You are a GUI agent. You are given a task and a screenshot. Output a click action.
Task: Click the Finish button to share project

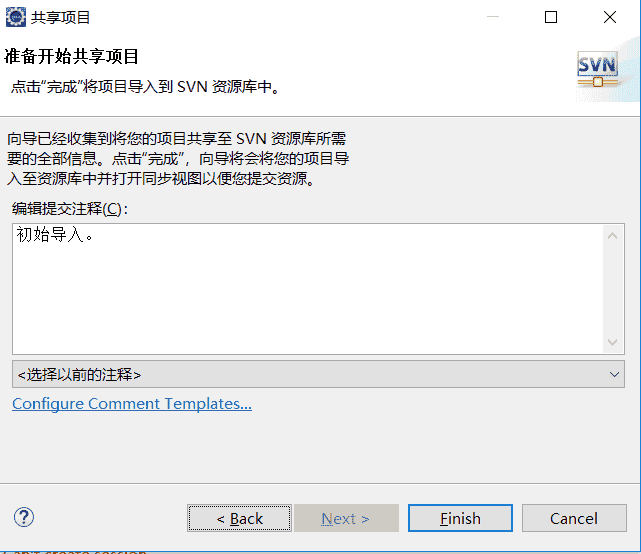pos(460,518)
